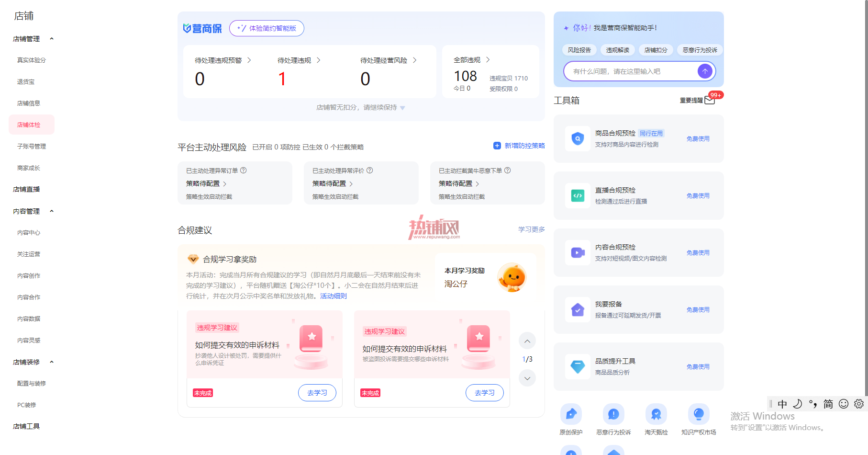Click 新增防控策略 link
Viewport: 868px width, 455px height.
pyautogui.click(x=524, y=146)
